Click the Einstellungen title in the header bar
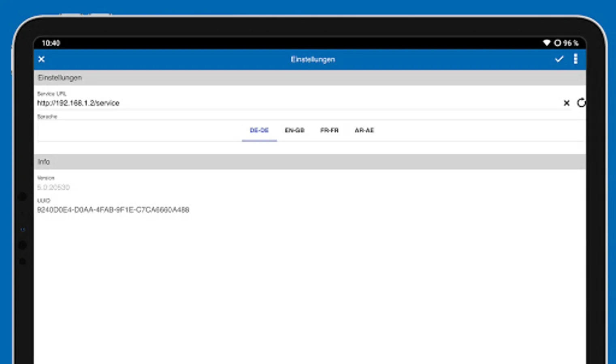The height and width of the screenshot is (364, 616). (x=313, y=59)
